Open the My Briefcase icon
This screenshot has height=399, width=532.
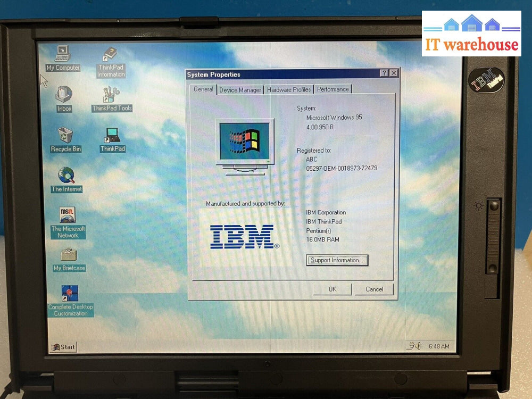pyautogui.click(x=69, y=255)
